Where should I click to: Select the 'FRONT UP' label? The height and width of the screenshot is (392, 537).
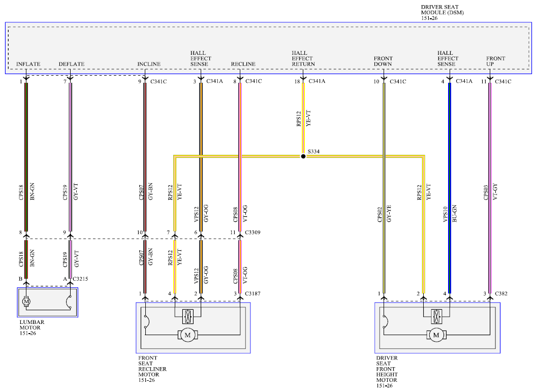495,61
